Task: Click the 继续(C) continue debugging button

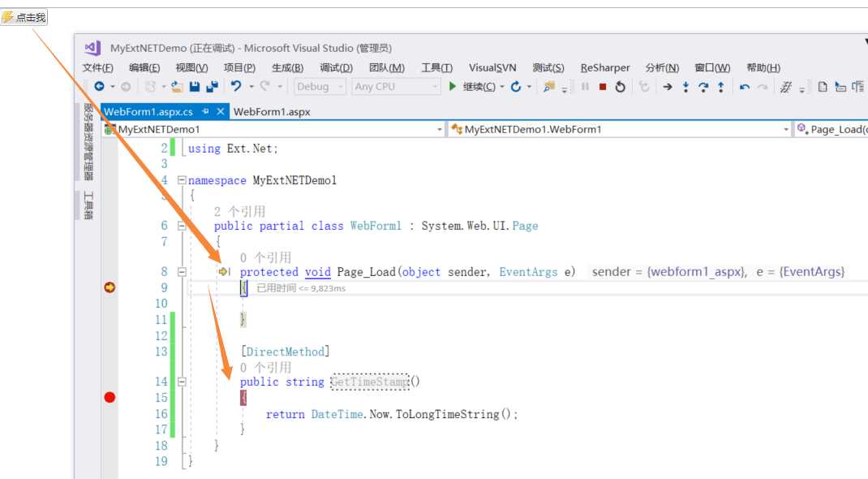Action: click(472, 86)
